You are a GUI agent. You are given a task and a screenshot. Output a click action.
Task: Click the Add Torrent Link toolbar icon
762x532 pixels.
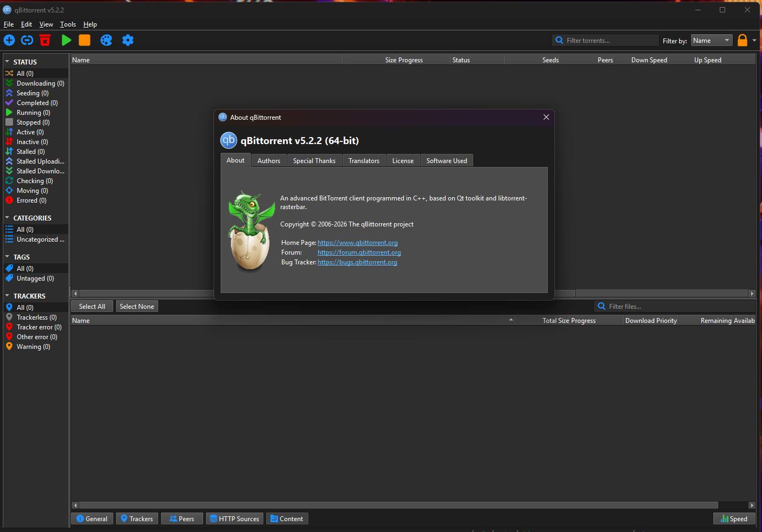pos(27,40)
